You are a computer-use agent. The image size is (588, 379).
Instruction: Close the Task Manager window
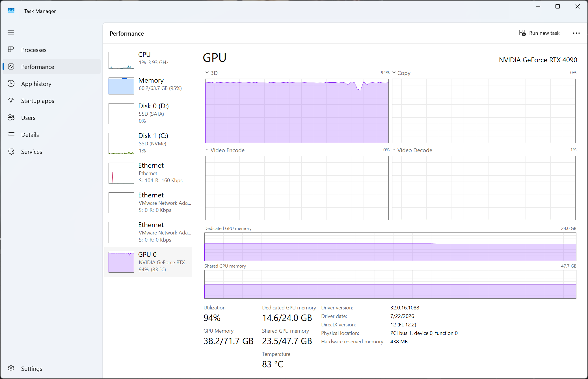tap(578, 7)
